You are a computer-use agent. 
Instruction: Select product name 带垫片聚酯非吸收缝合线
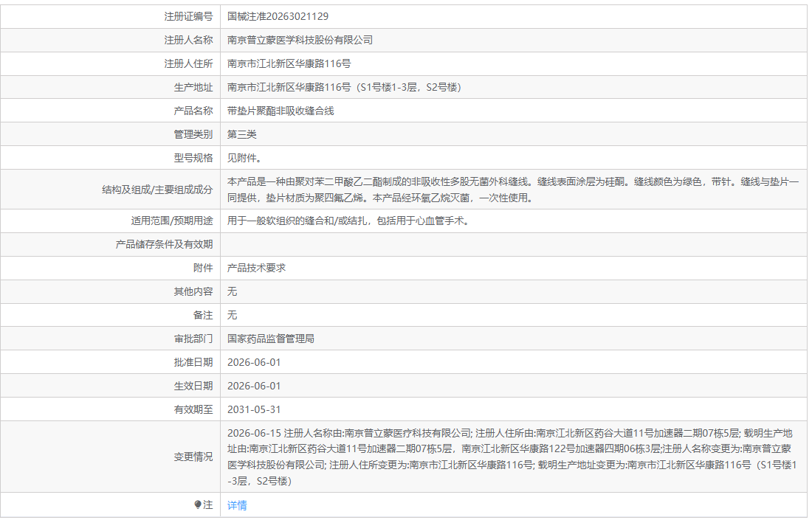tap(281, 111)
